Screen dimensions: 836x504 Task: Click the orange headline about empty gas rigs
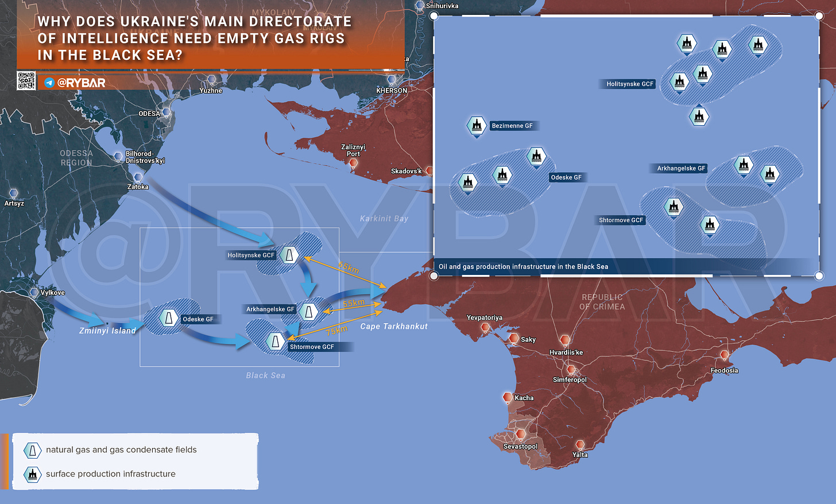click(195, 38)
